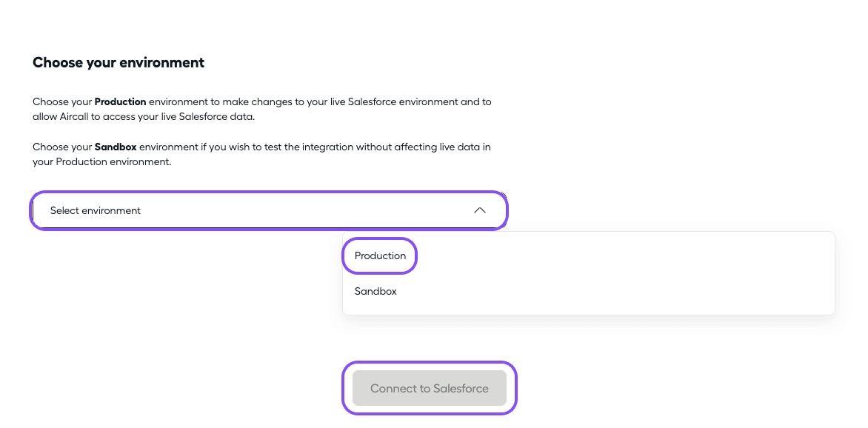Choose Sandbox from the environment options
868x428 pixels.
click(375, 291)
